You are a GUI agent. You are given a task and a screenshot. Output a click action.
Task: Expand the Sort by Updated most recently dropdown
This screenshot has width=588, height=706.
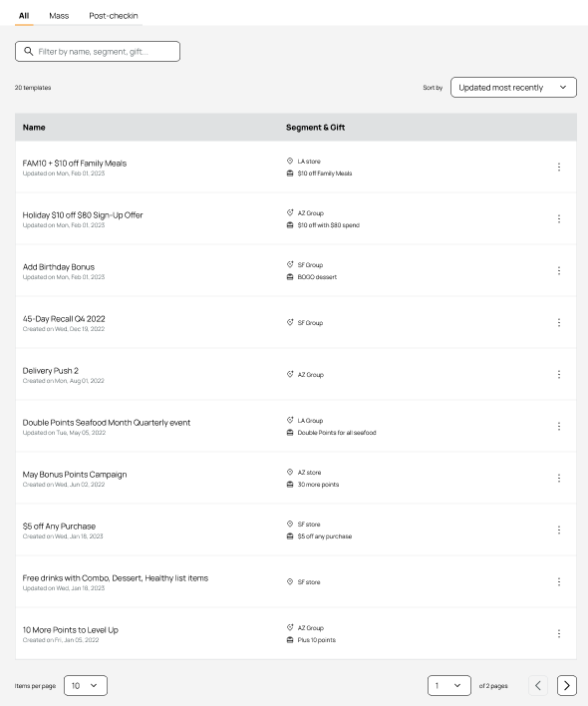[513, 88]
